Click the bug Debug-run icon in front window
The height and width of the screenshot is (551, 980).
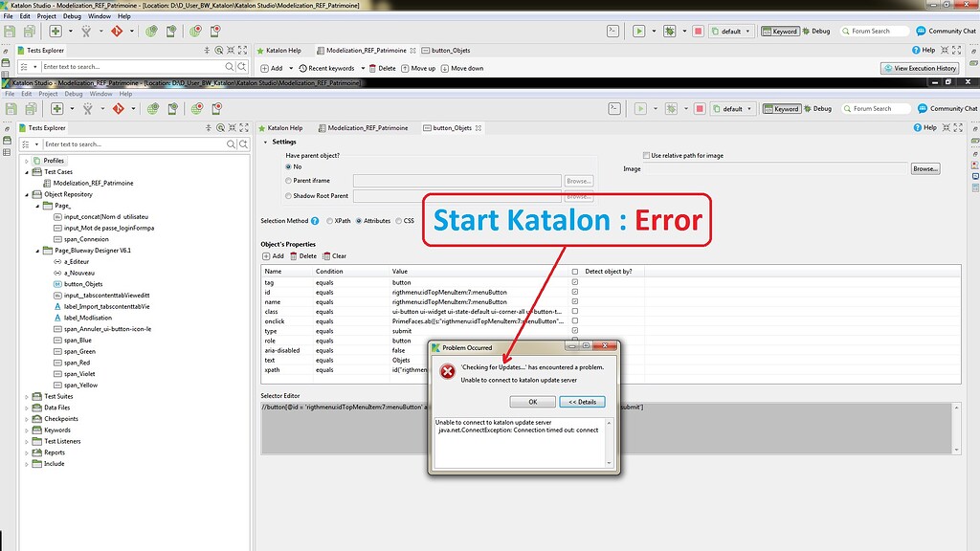tap(671, 109)
